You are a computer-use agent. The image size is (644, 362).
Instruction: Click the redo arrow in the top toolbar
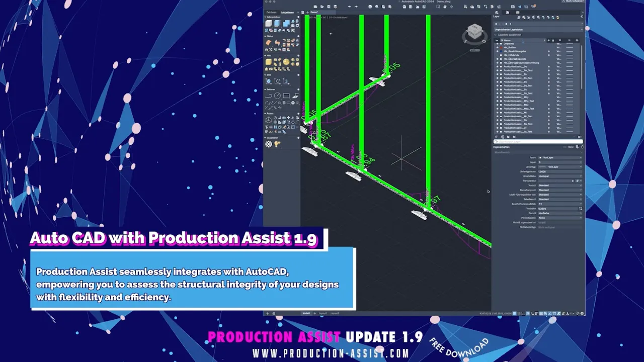[356, 7]
